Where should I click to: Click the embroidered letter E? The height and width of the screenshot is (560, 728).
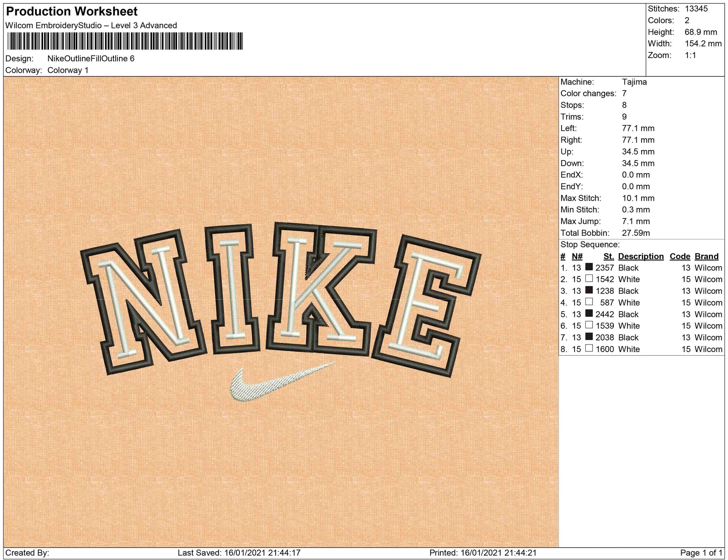point(426,305)
